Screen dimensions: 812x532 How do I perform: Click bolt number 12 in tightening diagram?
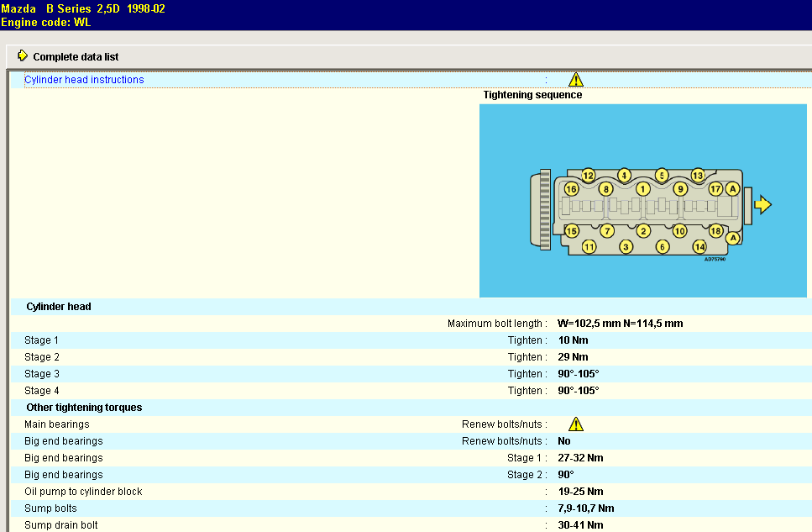pyautogui.click(x=588, y=176)
